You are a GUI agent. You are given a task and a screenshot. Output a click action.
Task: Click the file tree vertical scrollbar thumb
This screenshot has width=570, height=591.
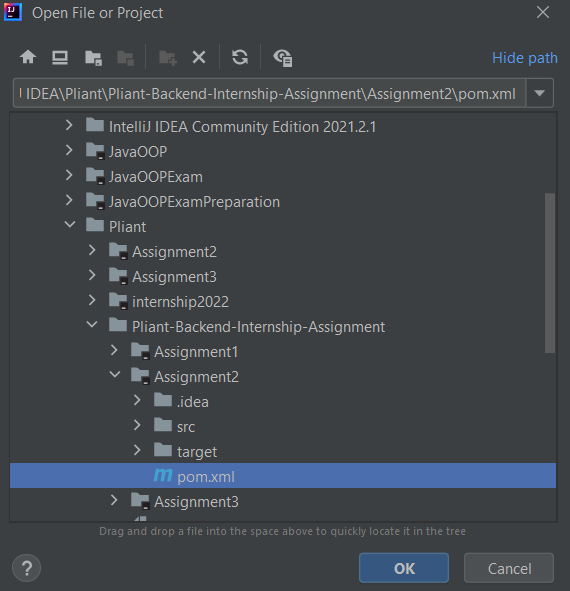550,273
